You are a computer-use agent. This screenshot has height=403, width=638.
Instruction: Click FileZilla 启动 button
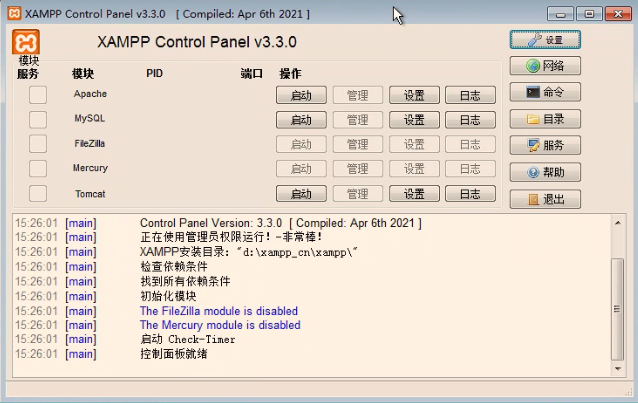[301, 145]
